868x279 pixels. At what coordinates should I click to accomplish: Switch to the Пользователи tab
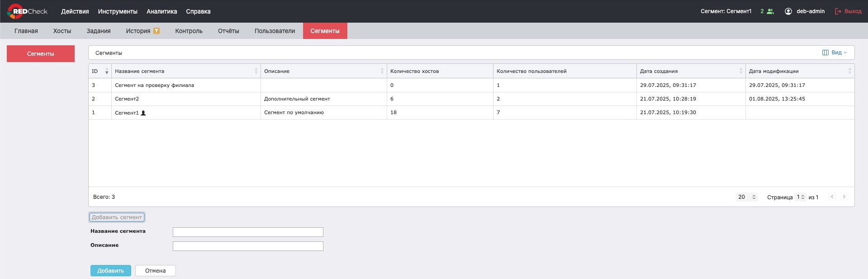tap(275, 31)
